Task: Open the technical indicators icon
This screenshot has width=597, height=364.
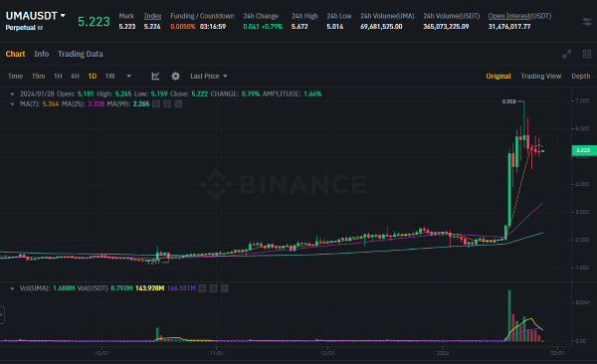Action: (155, 77)
